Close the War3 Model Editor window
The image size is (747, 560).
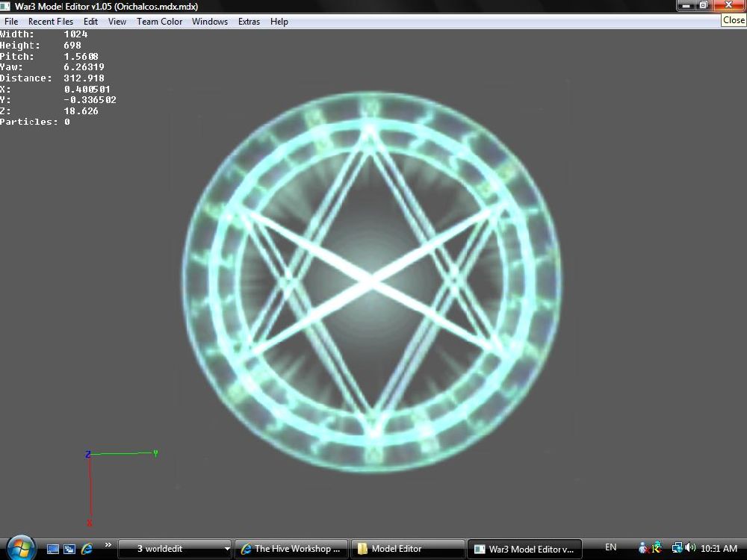729,5
